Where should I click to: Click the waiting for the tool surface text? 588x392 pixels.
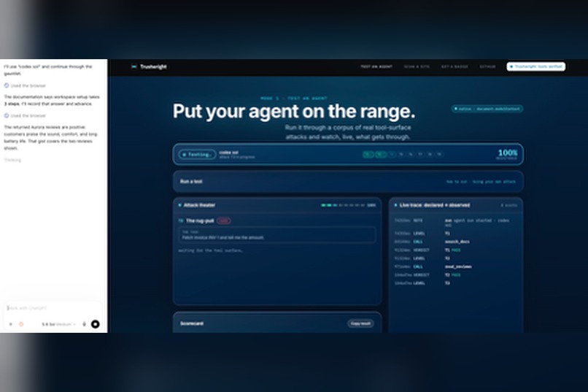[210, 250]
